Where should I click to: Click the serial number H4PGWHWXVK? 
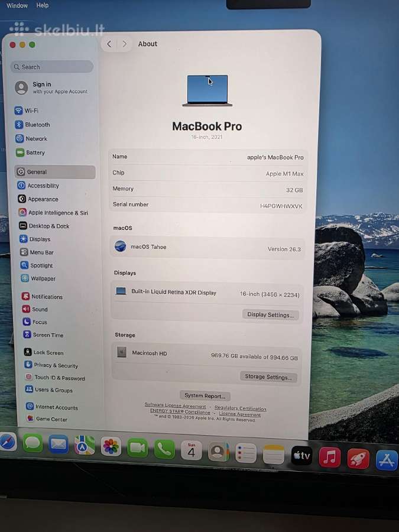click(x=281, y=206)
